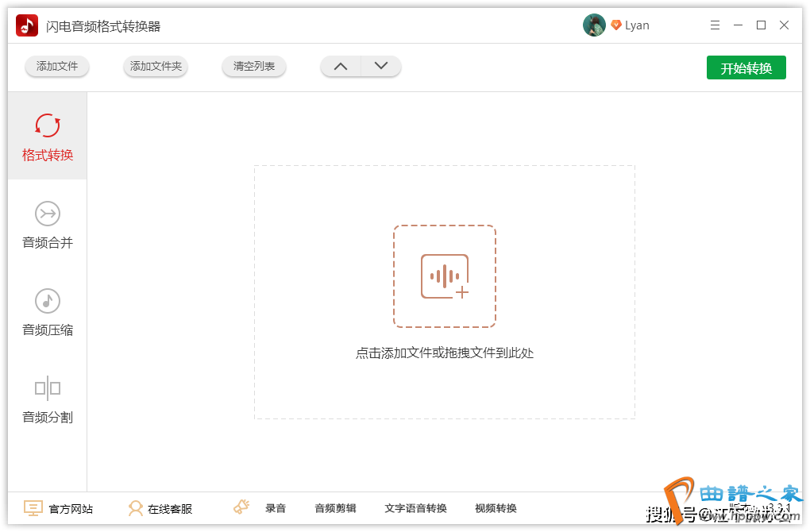
Task: Click the waveform add-file icon in center
Action: tap(445, 276)
